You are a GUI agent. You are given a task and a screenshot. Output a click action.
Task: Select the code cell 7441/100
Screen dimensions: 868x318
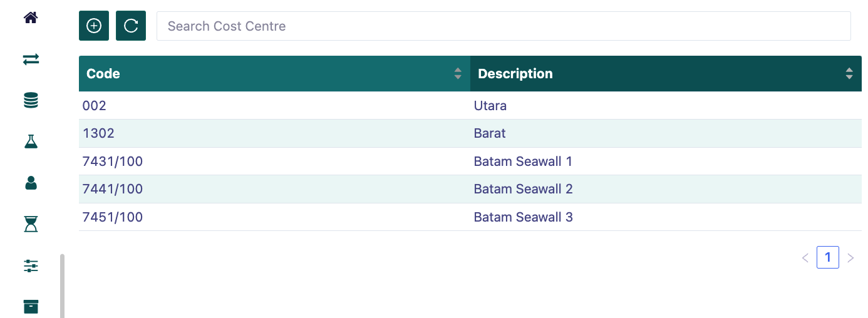tap(274, 189)
